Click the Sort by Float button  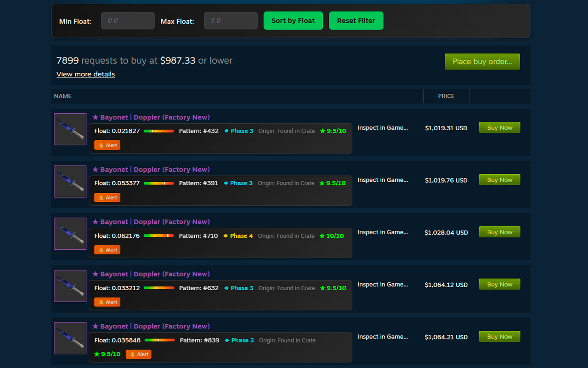click(x=293, y=20)
